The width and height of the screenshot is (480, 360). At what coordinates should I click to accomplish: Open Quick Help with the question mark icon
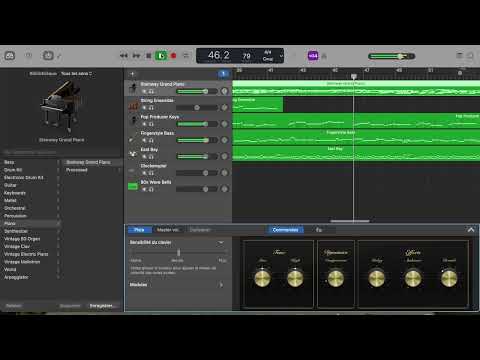(29, 56)
